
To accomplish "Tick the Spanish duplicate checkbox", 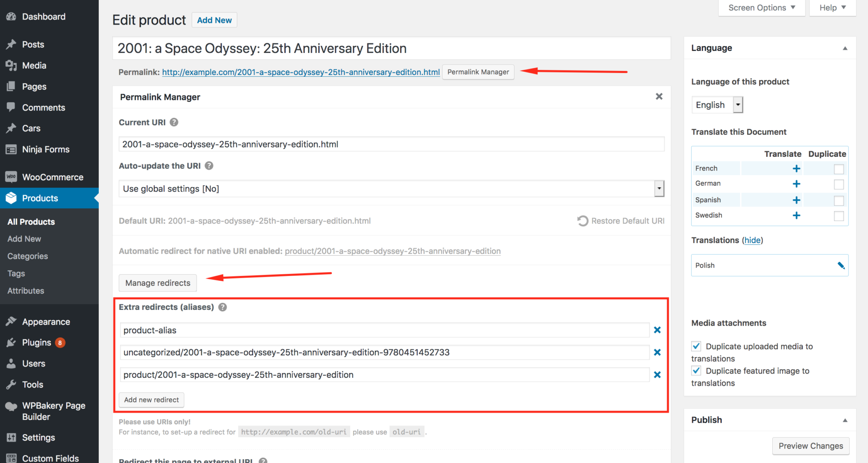I will pos(839,201).
